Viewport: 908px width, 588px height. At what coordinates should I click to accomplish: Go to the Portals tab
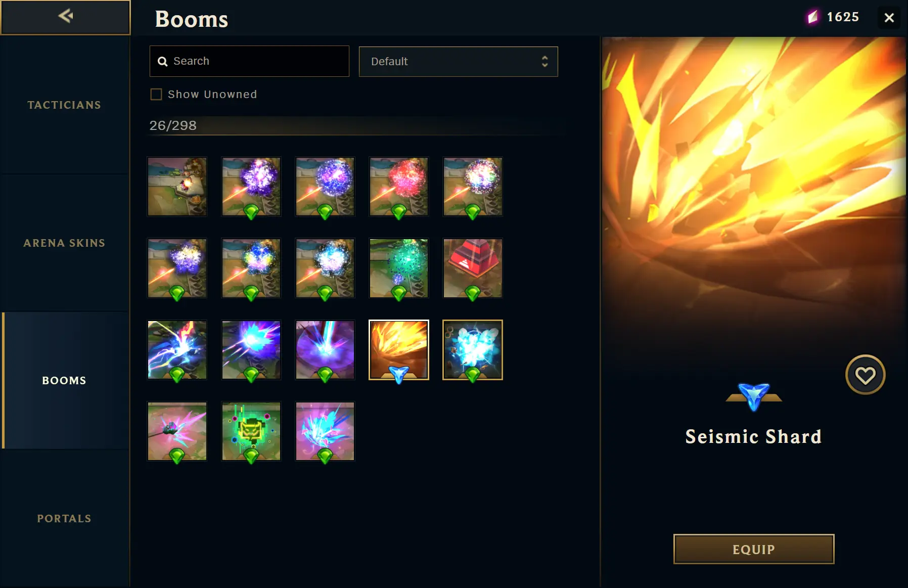point(65,518)
